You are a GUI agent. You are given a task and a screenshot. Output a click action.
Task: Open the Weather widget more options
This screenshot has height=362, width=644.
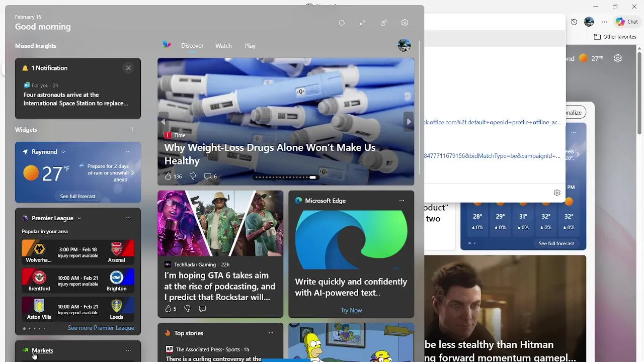pyautogui.click(x=128, y=152)
